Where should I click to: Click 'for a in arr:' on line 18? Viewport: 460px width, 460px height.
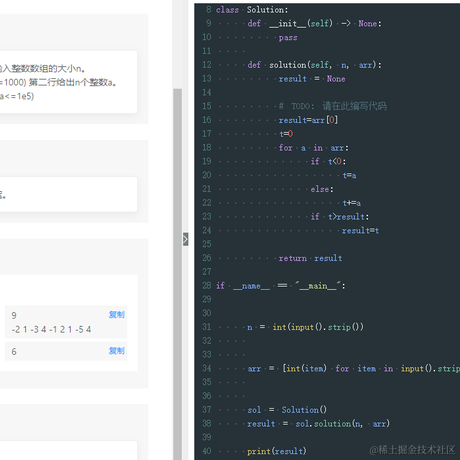[x=313, y=148]
